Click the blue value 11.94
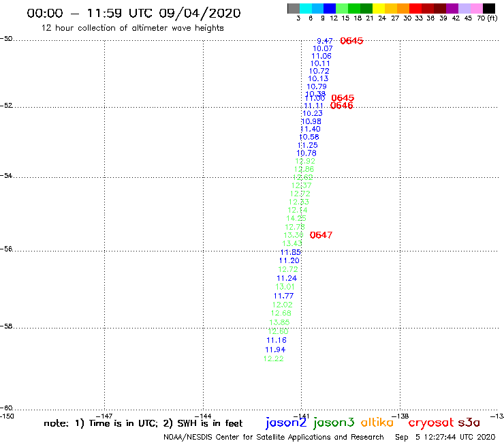Image resolution: width=504 pixels, height=443 pixels. pyautogui.click(x=275, y=350)
